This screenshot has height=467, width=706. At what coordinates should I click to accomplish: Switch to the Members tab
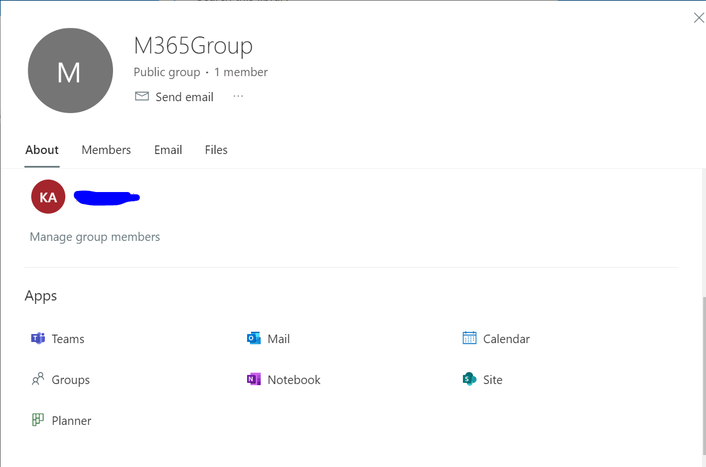pos(106,150)
